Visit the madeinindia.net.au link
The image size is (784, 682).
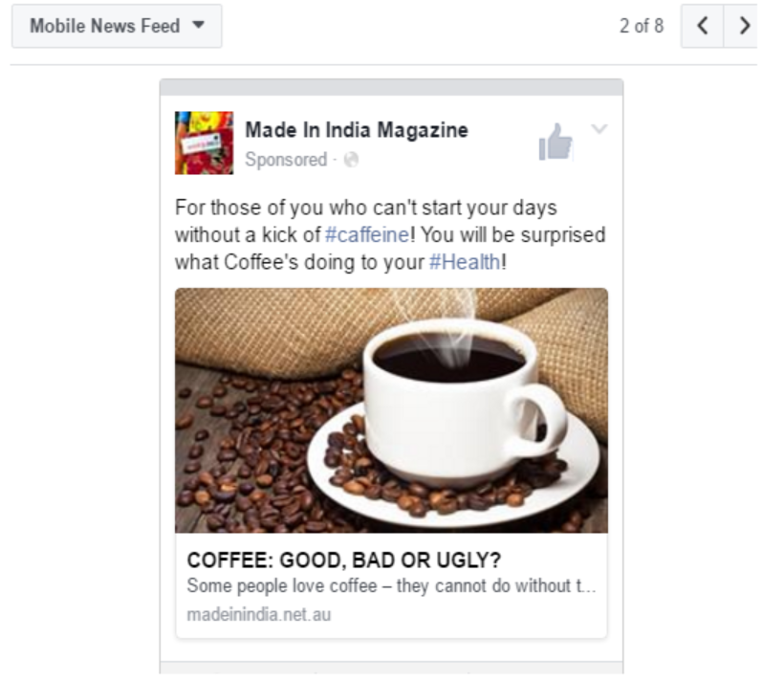pyautogui.click(x=259, y=614)
